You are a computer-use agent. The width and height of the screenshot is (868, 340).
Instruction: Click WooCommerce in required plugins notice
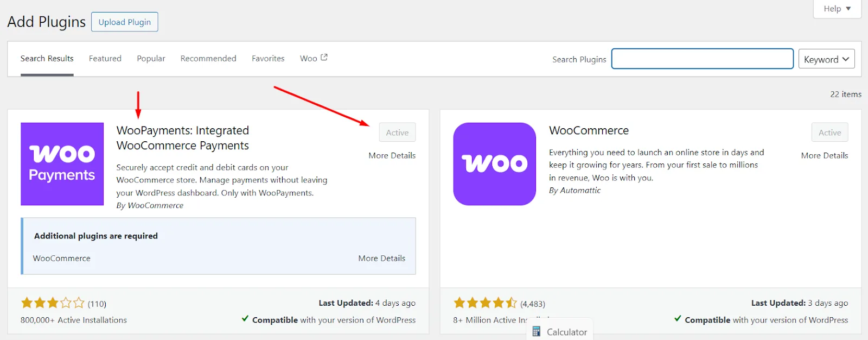point(62,259)
